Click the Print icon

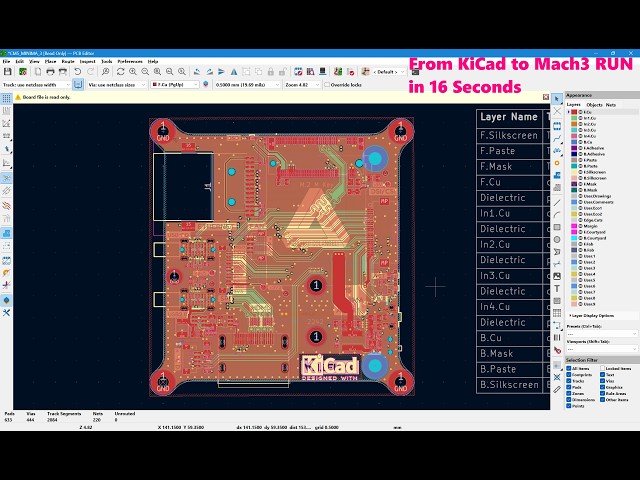click(50, 72)
